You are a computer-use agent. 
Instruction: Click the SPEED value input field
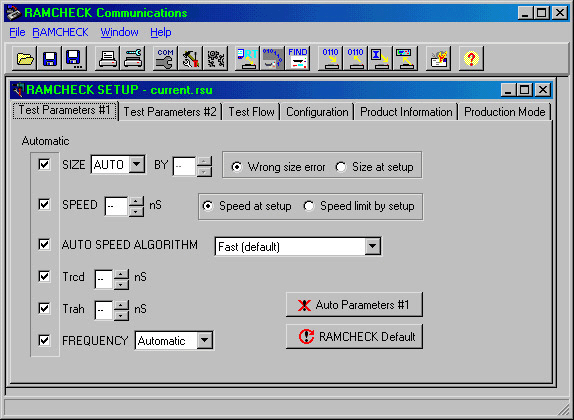tap(117, 207)
